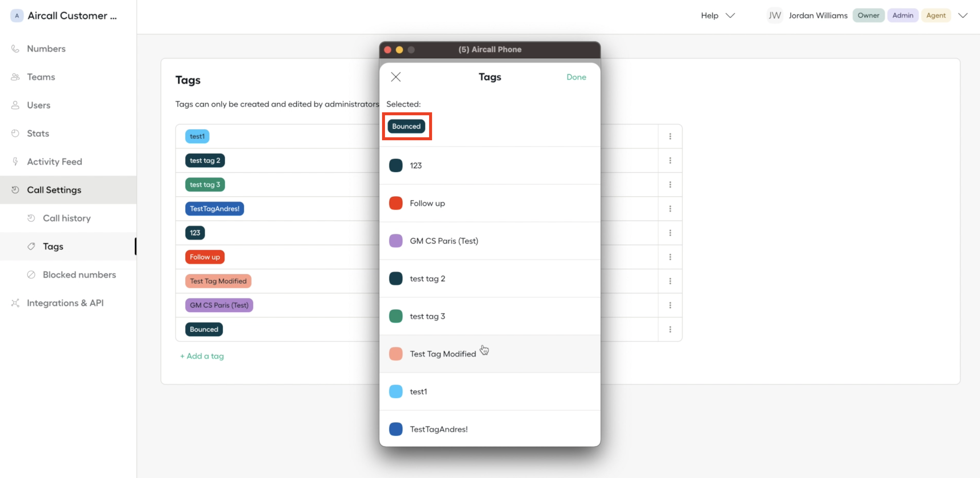Expand the user account dropdown chevron
Screen dimensions: 980x478
[962, 16]
